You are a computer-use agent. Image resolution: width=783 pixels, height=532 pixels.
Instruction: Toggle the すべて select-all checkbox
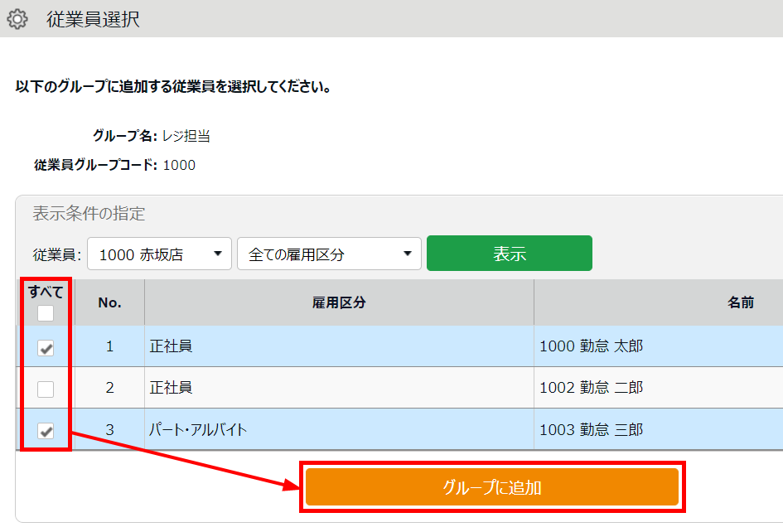tap(46, 313)
